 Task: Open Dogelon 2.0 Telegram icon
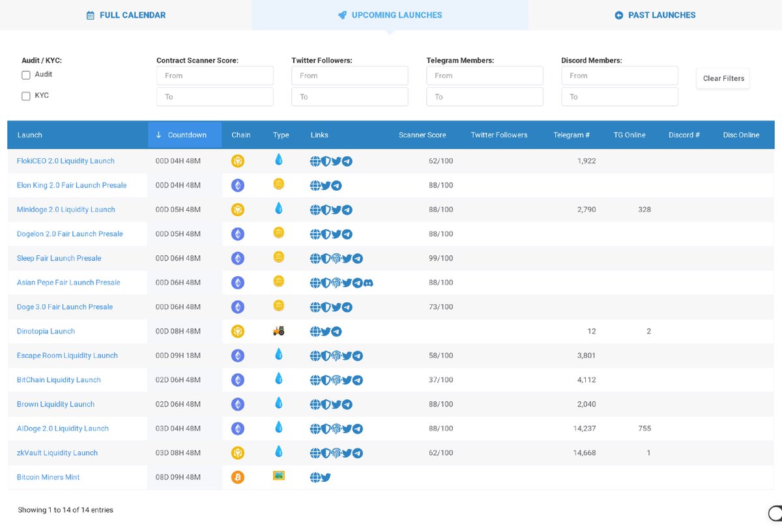pyautogui.click(x=347, y=234)
